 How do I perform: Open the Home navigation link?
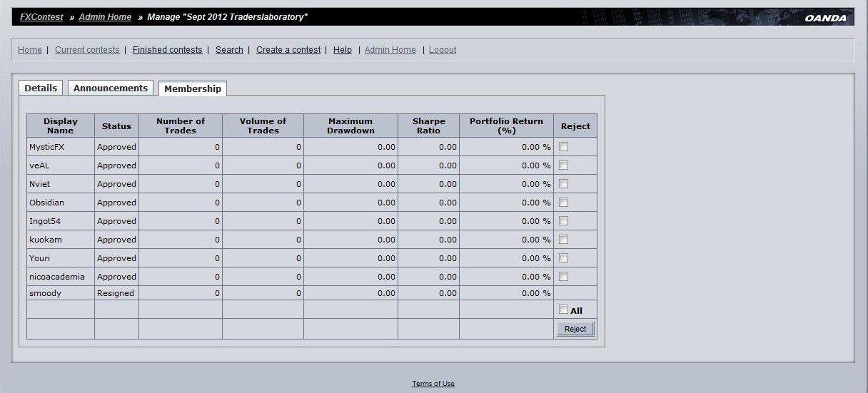pyautogui.click(x=30, y=50)
